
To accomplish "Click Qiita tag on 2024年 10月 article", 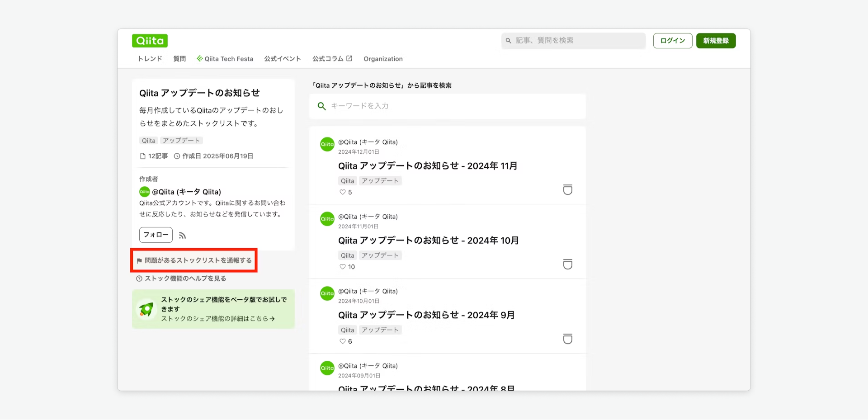I will [x=348, y=255].
